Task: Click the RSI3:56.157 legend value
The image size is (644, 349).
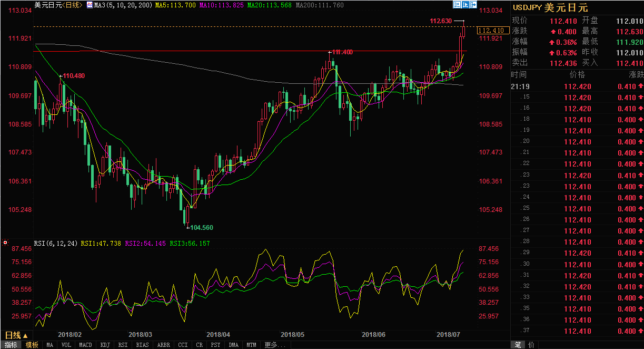Action: click(190, 243)
